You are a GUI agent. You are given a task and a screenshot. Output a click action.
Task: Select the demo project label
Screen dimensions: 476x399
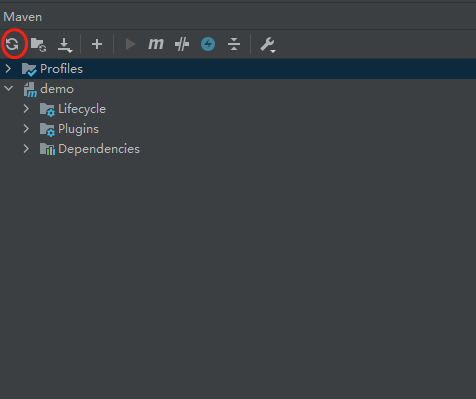[x=57, y=89]
